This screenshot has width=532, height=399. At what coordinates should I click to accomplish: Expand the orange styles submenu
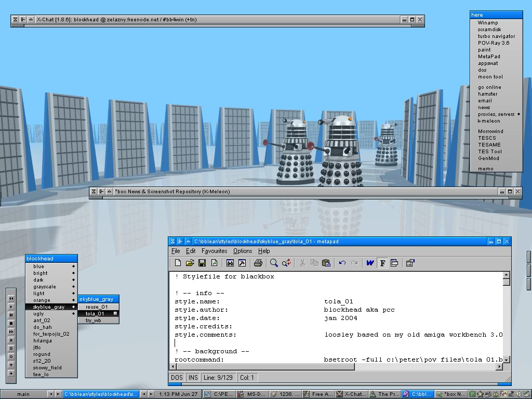(x=51, y=300)
